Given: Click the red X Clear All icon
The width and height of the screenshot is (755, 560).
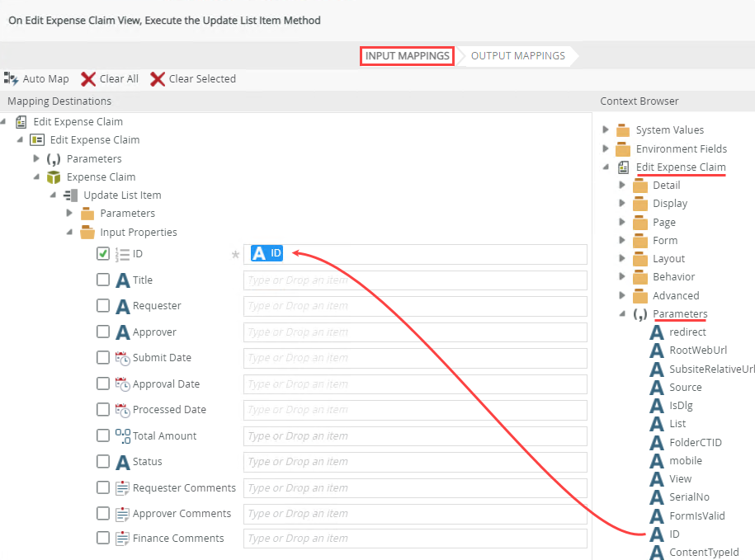Looking at the screenshot, I should (x=88, y=79).
